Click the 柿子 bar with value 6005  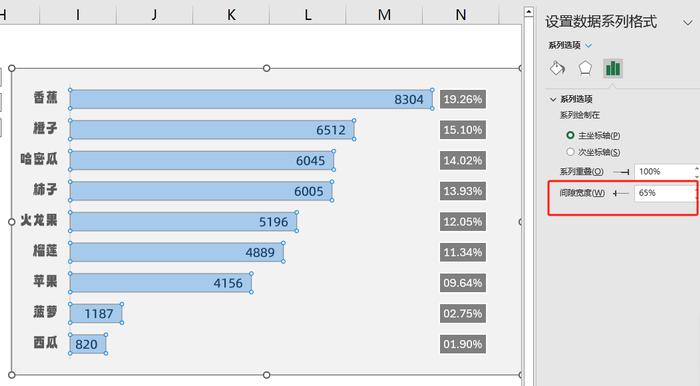coord(201,191)
